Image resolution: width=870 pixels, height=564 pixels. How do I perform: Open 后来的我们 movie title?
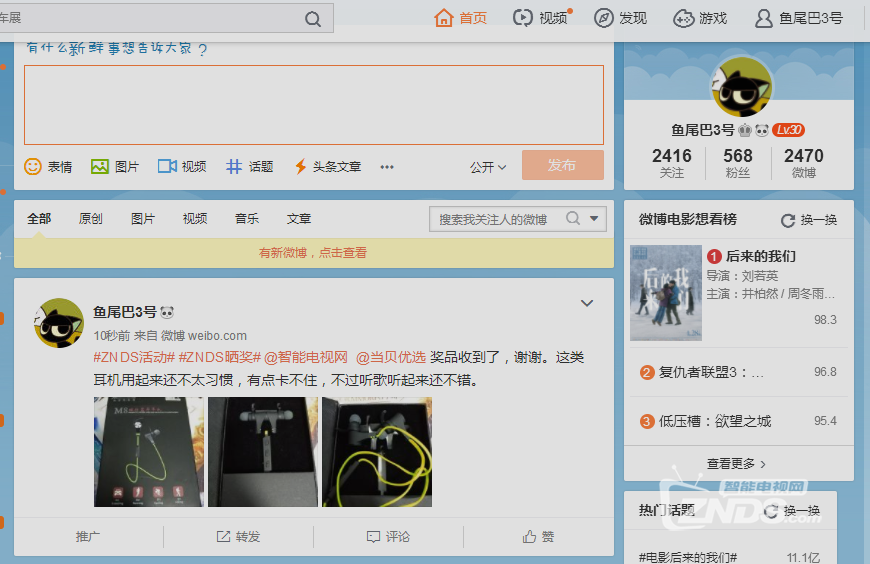[761, 256]
